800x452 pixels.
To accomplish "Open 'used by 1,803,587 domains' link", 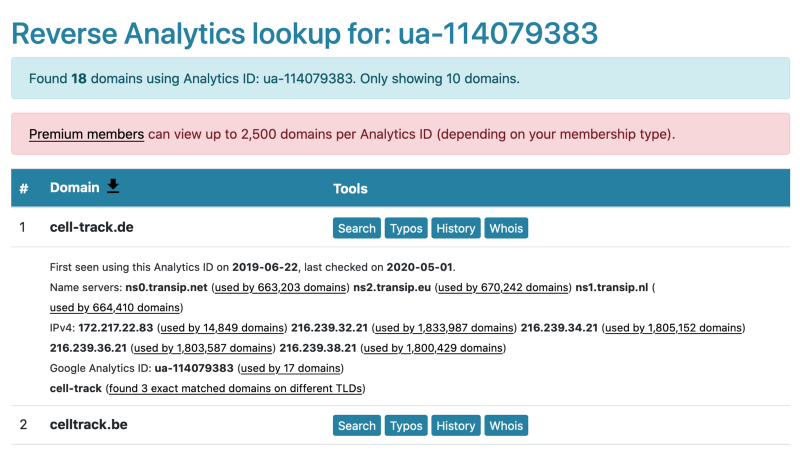I will tap(203, 348).
